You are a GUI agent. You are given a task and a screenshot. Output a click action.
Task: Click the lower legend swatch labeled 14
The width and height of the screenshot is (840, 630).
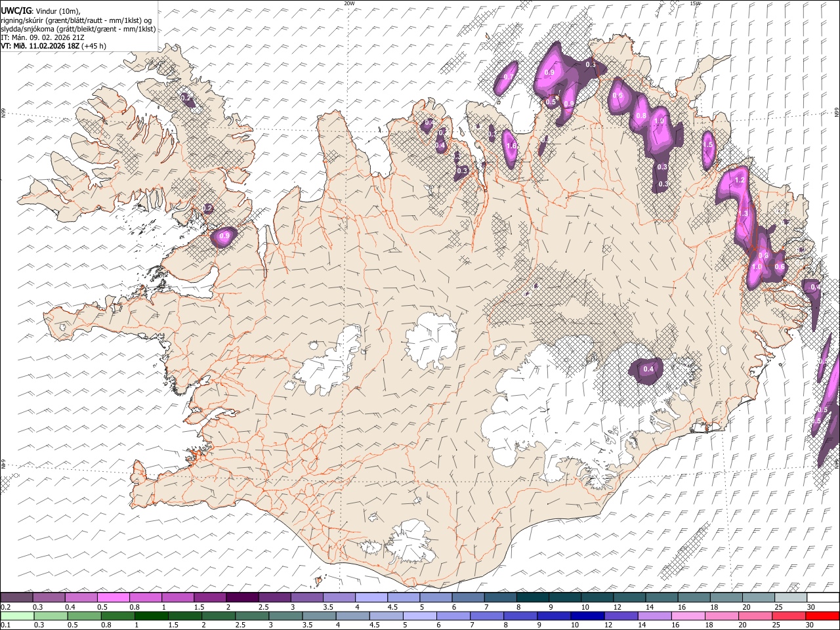click(x=654, y=616)
